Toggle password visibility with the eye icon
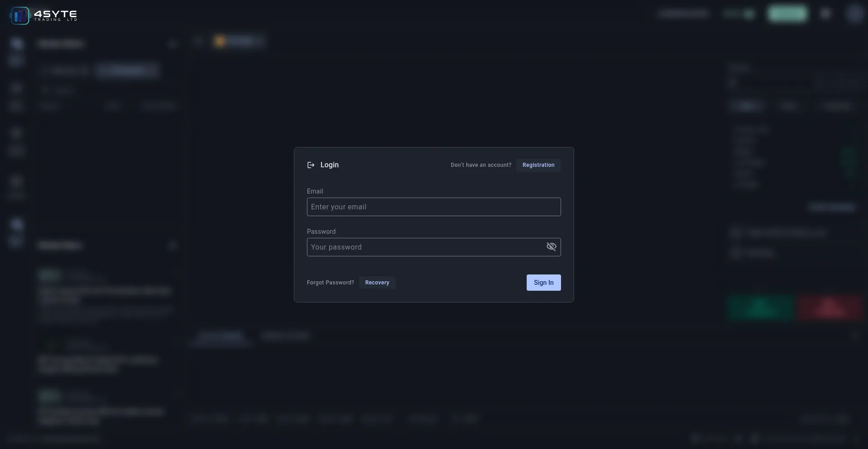868x449 pixels. [x=551, y=247]
